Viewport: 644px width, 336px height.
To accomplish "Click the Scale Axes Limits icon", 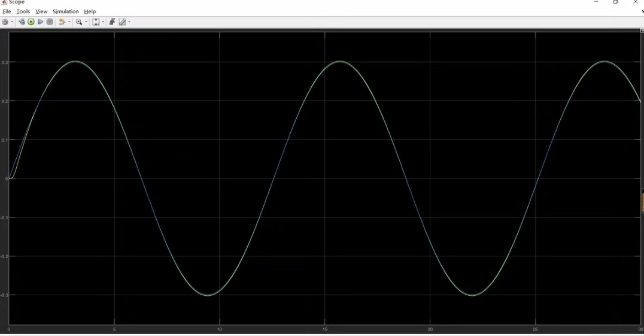I will (x=96, y=22).
